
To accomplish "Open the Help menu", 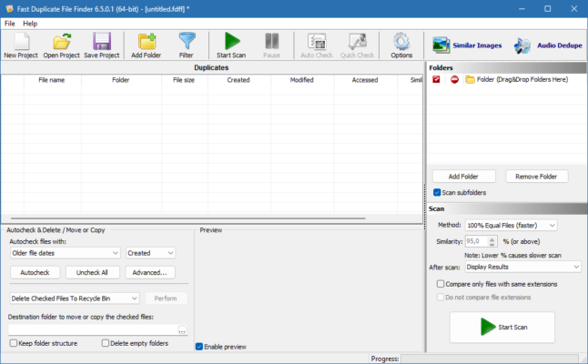I will (x=30, y=24).
